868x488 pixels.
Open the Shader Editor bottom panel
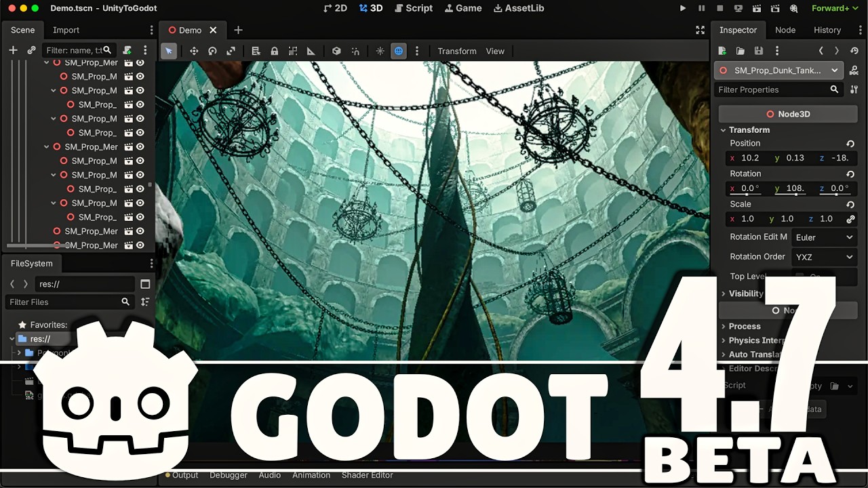tap(367, 475)
